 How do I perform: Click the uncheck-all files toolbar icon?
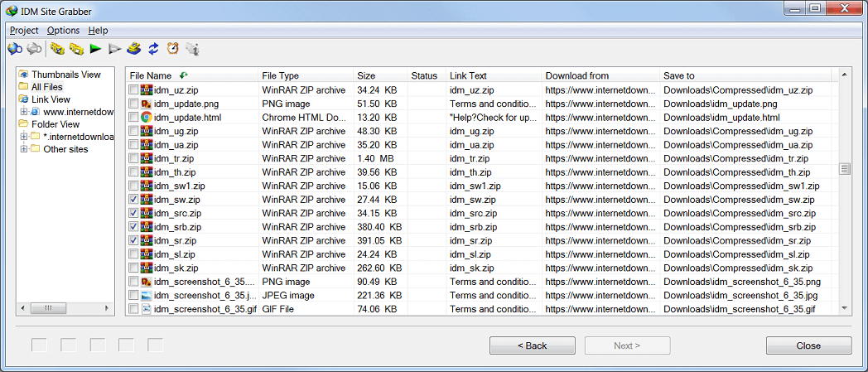point(77,50)
